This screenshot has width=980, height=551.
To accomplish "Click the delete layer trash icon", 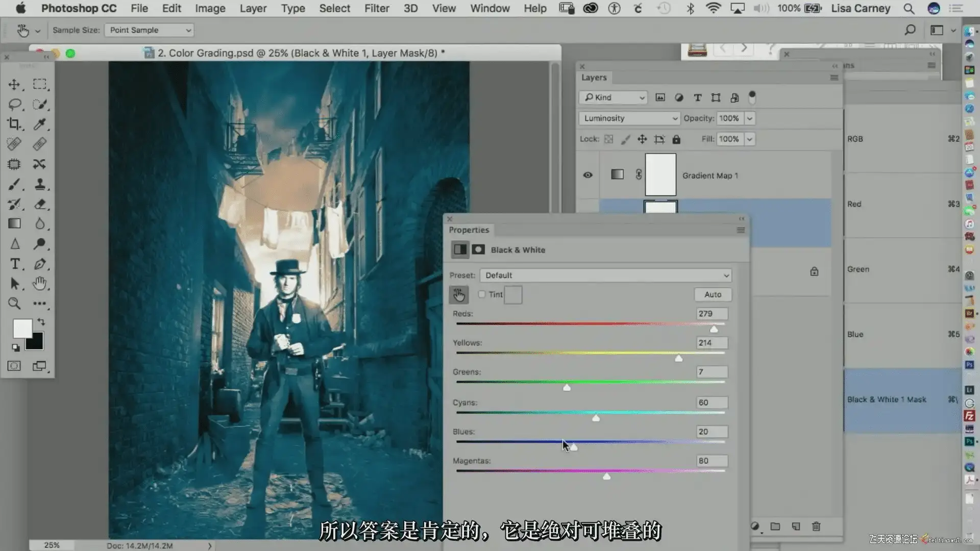I will 816,526.
